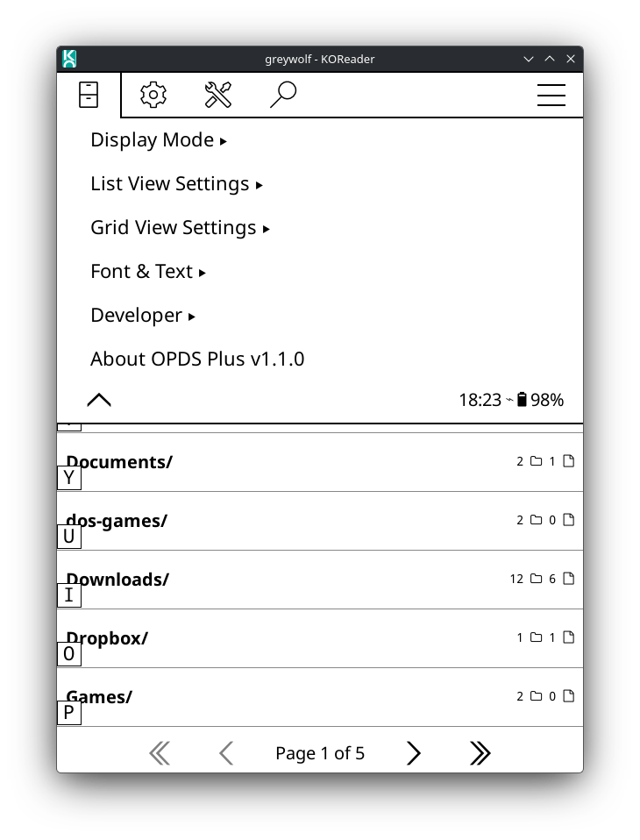The image size is (640, 840).
Task: Open the tools wrench and screwdriver tab
Action: 218,95
